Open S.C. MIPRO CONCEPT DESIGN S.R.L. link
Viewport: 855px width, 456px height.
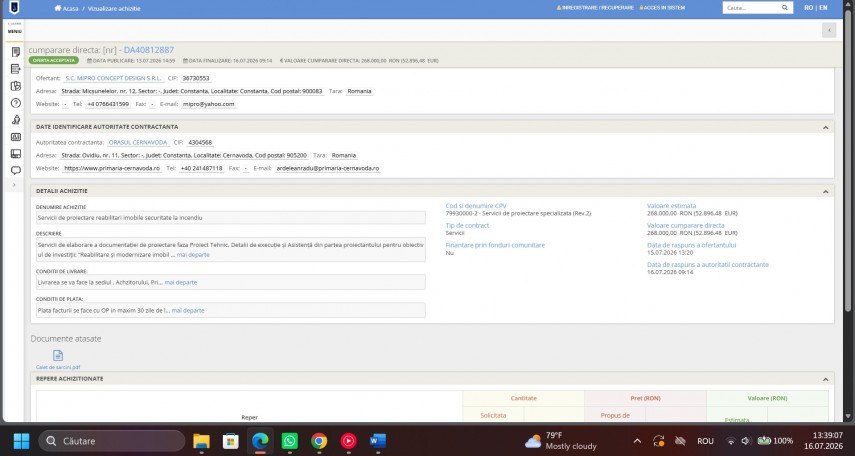coord(113,79)
